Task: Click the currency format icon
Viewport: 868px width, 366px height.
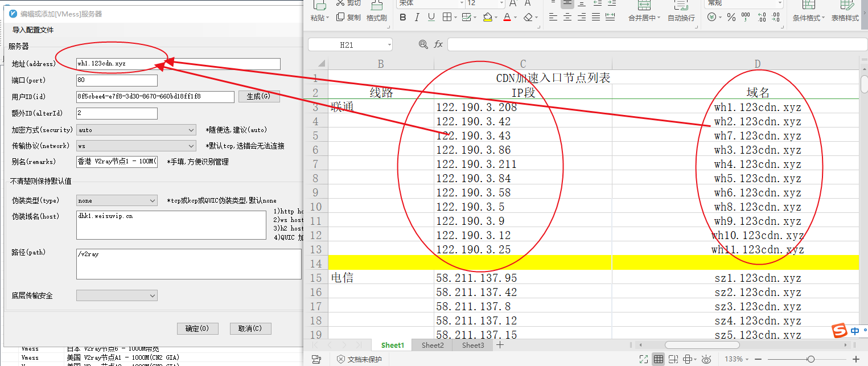Action: (x=712, y=18)
